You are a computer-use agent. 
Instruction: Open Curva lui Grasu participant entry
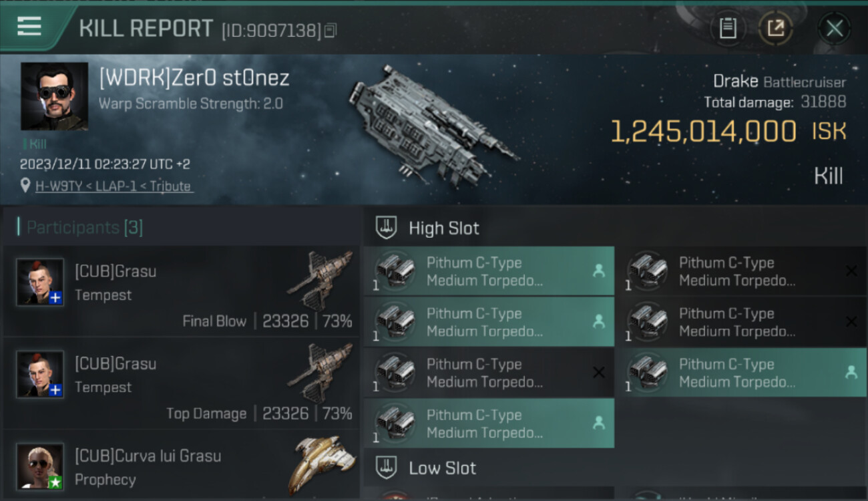pos(182,468)
